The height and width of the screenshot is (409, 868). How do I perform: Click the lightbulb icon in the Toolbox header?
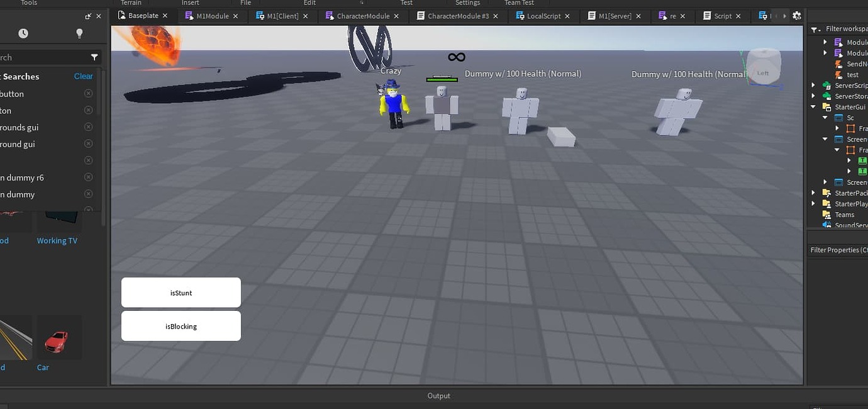79,32
